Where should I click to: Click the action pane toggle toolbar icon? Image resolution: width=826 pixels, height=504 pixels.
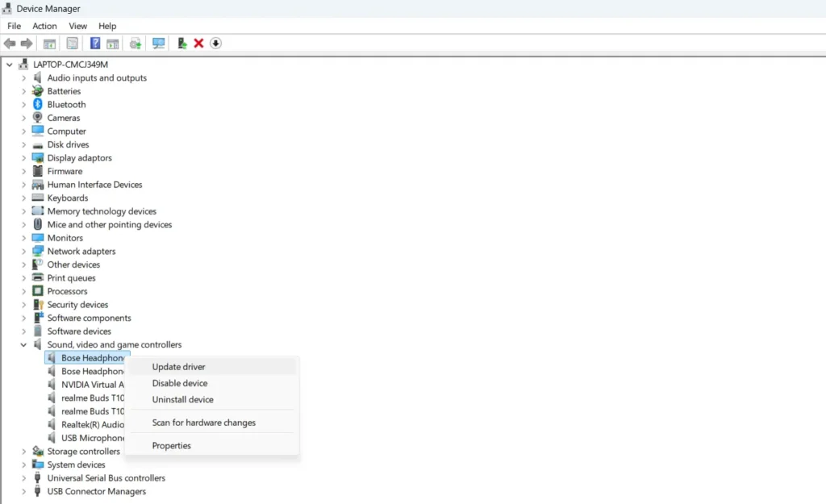(113, 44)
